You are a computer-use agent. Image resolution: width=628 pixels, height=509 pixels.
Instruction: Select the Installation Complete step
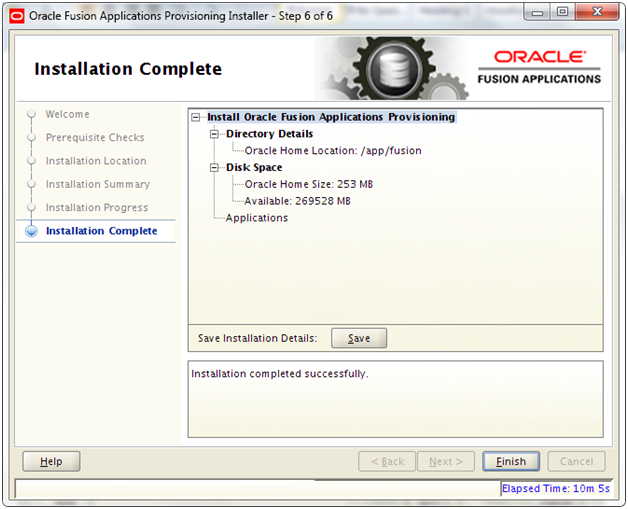pos(101,231)
